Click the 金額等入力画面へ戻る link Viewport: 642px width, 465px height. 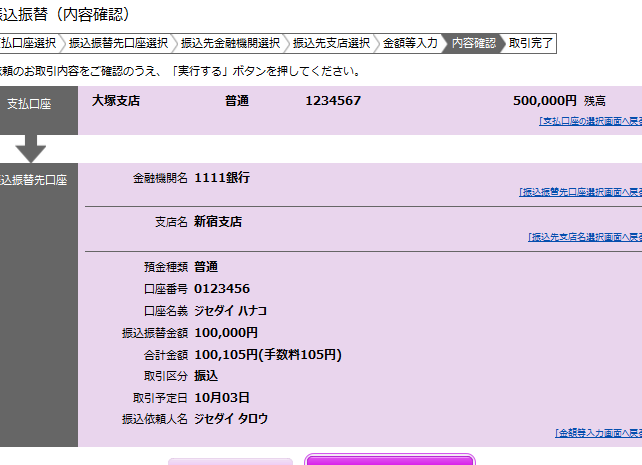[x=598, y=433]
